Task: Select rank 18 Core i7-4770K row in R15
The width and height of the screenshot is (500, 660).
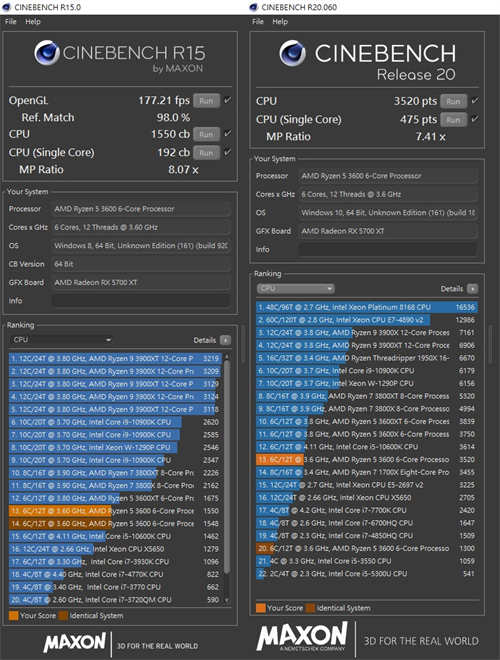Action: 115,574
